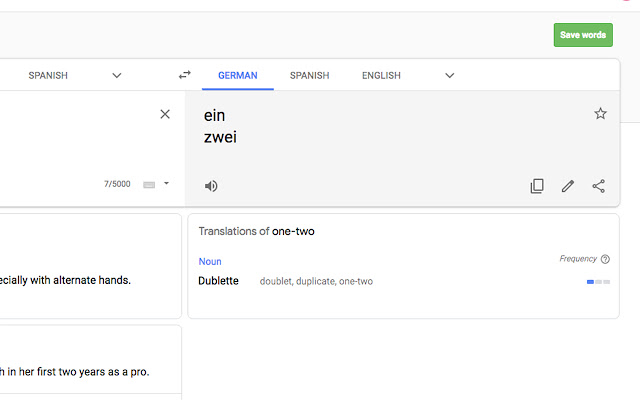The image size is (640, 400).
Task: Open the keyboard input tool
Action: click(150, 184)
